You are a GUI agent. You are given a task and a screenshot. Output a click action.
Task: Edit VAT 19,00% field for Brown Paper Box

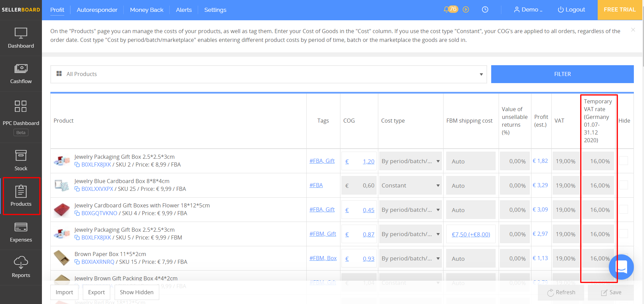click(567, 258)
